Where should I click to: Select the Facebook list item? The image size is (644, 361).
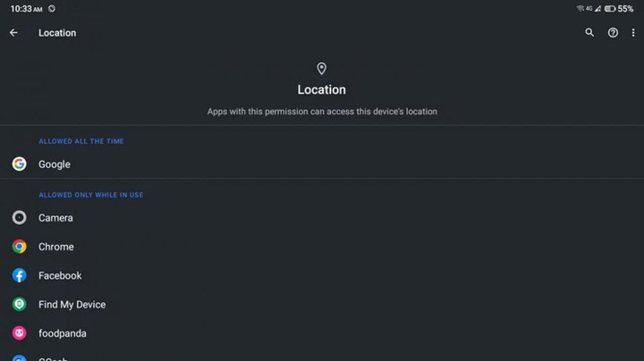(x=322, y=275)
